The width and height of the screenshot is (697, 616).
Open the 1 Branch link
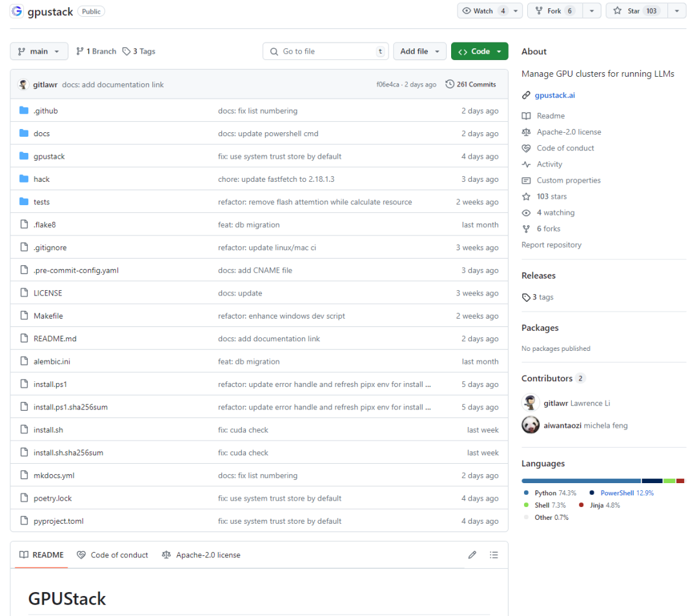pyautogui.click(x=96, y=51)
